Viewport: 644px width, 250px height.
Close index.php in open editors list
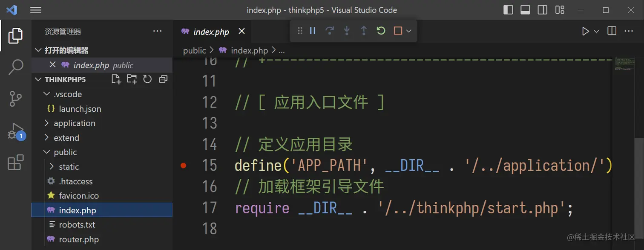point(52,64)
